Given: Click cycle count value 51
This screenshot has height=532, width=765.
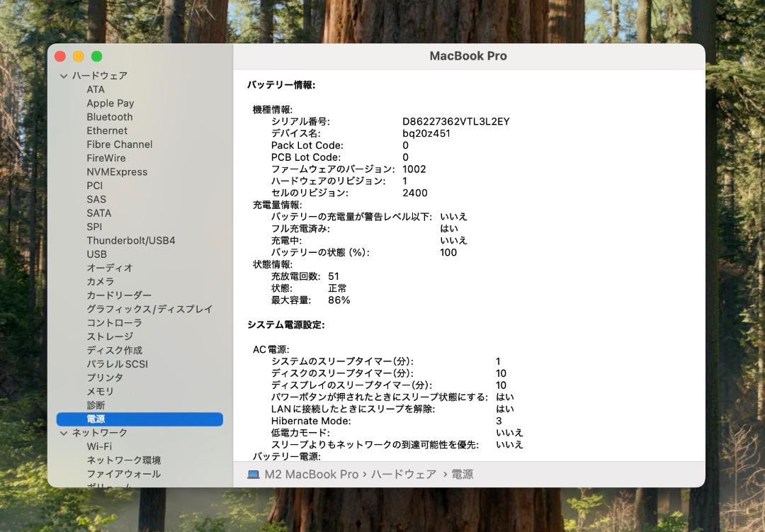Looking at the screenshot, I should point(334,276).
